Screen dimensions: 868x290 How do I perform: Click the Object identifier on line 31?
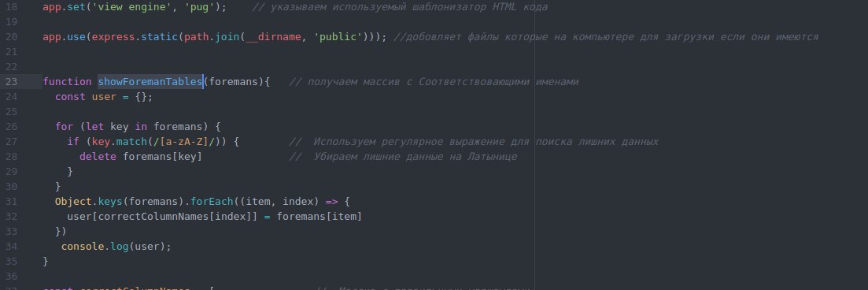click(x=73, y=201)
